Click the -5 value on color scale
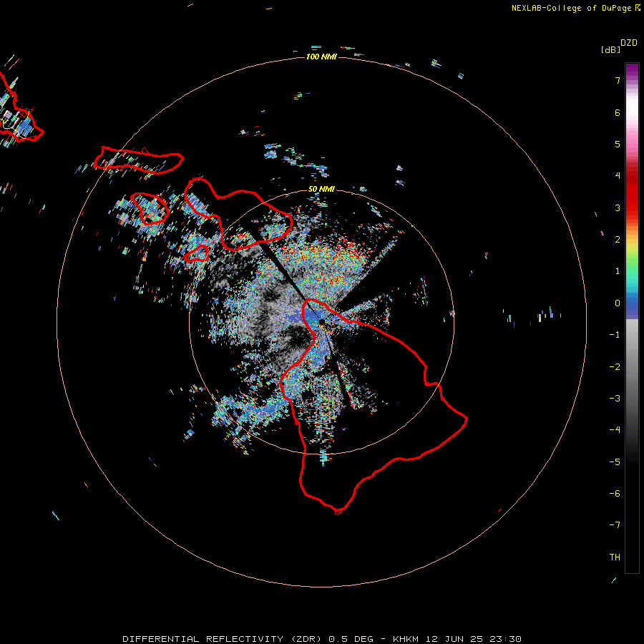The image size is (644, 644). (615, 462)
